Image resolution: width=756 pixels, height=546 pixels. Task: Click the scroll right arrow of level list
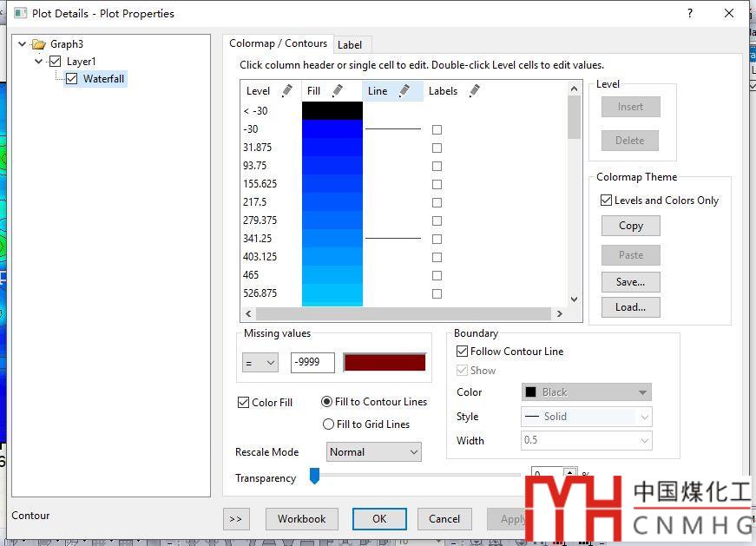click(559, 313)
